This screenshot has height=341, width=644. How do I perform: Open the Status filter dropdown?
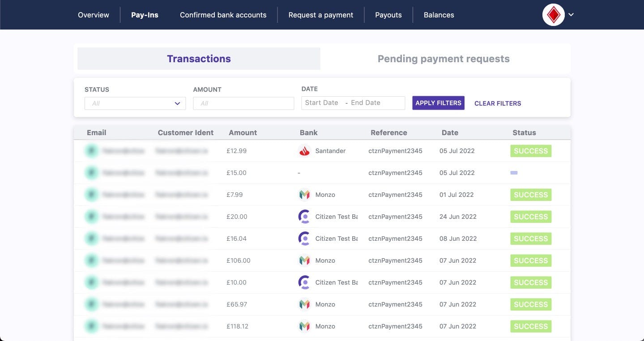135,103
